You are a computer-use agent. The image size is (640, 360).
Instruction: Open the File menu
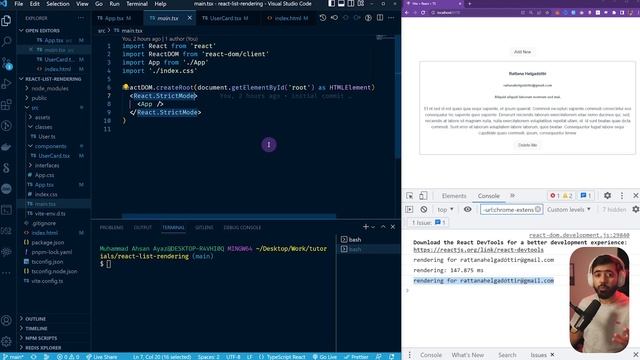click(18, 4)
